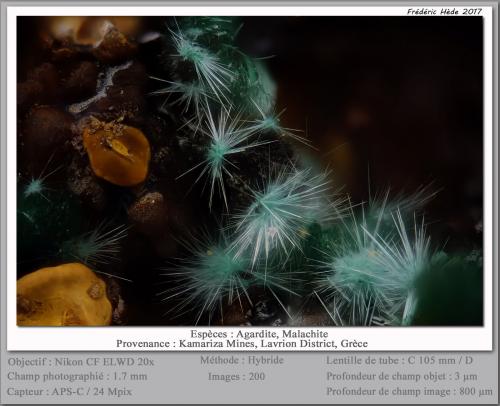
Task: Click the orange rounded crystal in photo center-left
Action: 116,155
